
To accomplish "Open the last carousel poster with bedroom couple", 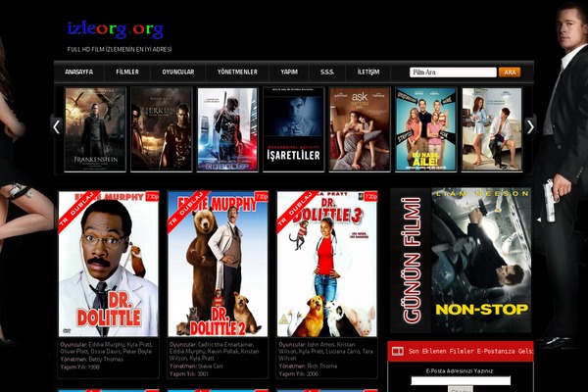I will [492, 129].
